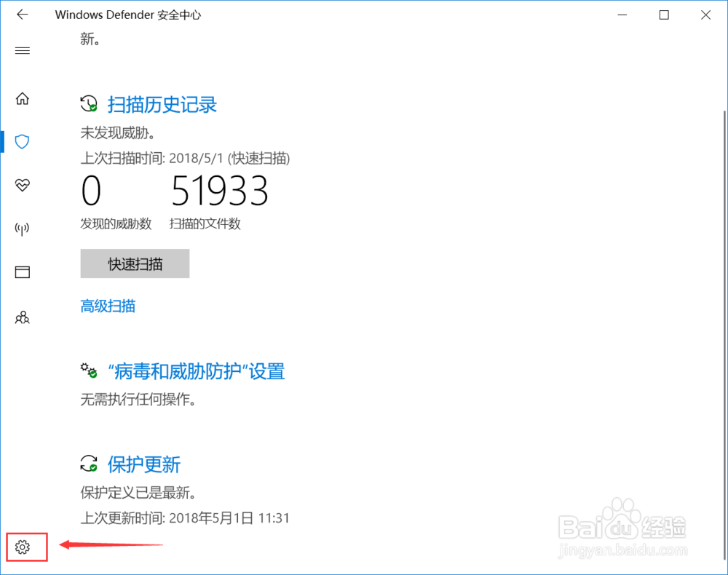Image resolution: width=728 pixels, height=575 pixels.
Task: Open 扫描历史记录 link
Action: click(162, 104)
